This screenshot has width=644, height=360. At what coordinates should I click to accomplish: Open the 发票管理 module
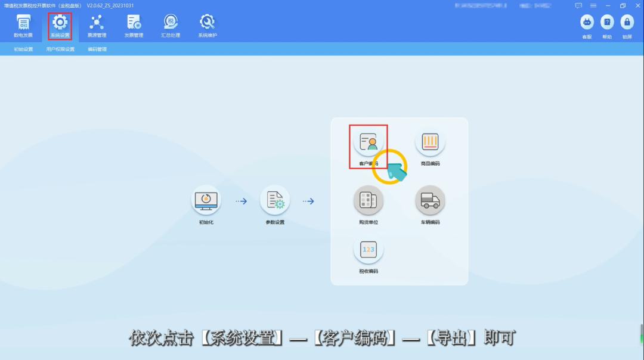(x=134, y=26)
